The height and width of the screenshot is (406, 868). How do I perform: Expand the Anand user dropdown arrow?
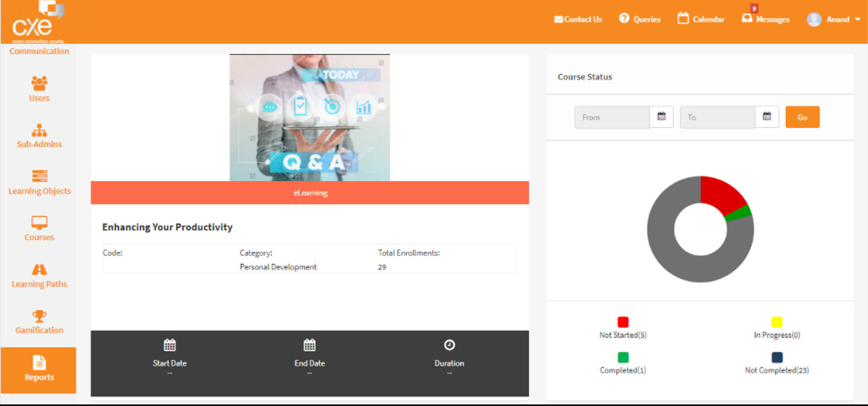click(857, 19)
